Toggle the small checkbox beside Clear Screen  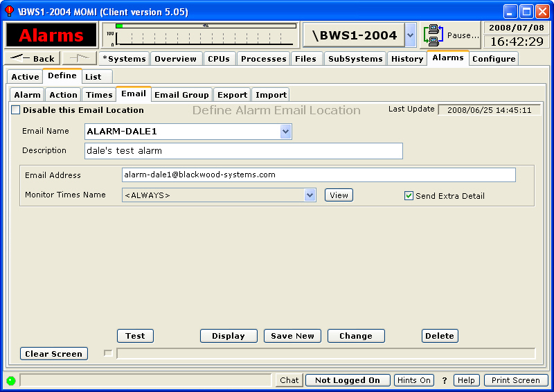pos(107,354)
